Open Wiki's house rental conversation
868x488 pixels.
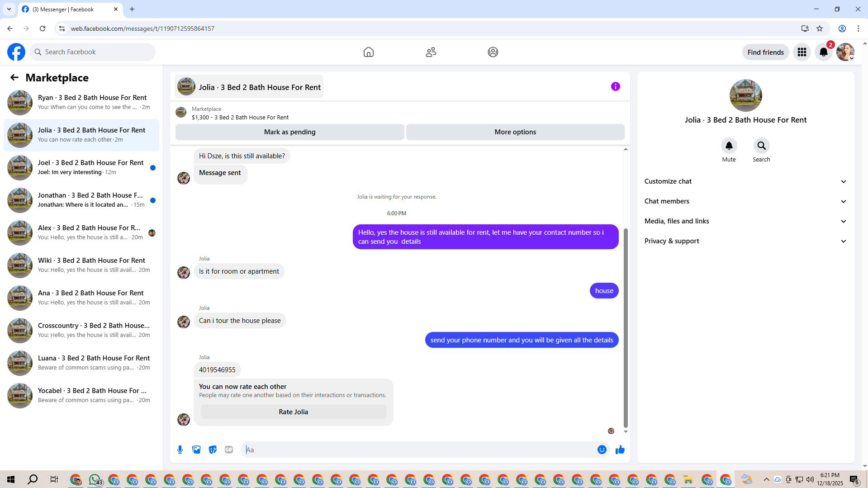pyautogui.click(x=81, y=265)
